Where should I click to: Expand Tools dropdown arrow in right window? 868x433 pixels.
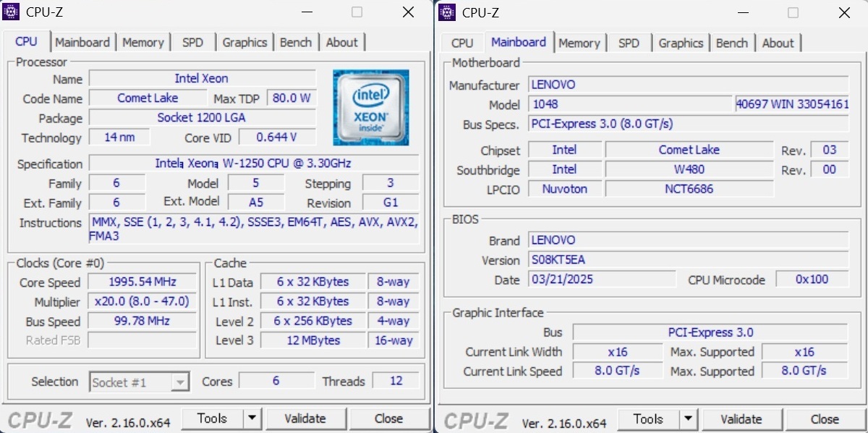point(688,419)
